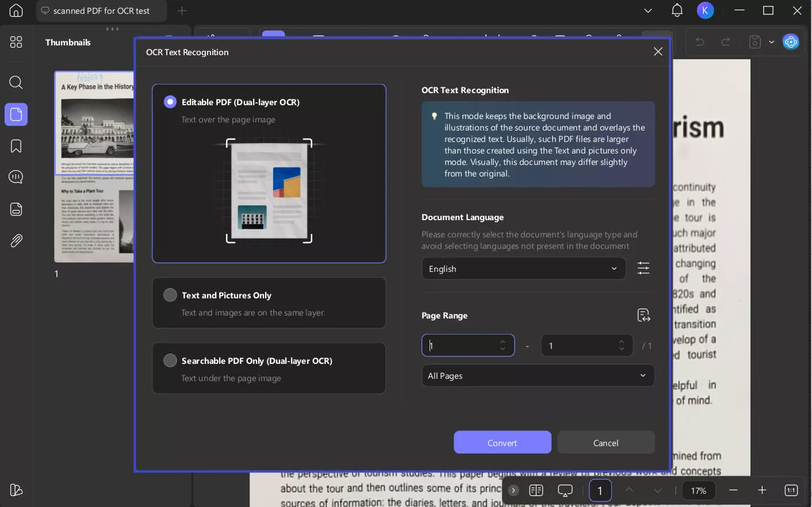
Task: Add a new tab with plus button
Action: [182, 10]
